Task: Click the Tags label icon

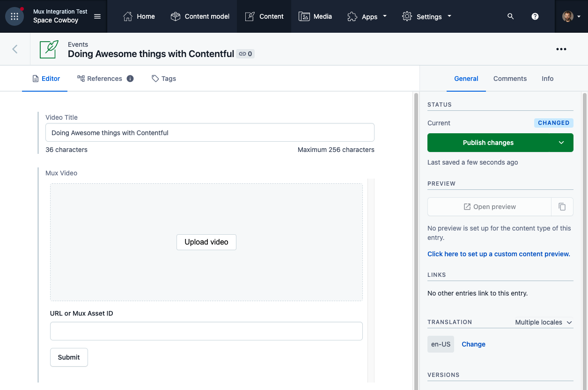Action: tap(155, 79)
